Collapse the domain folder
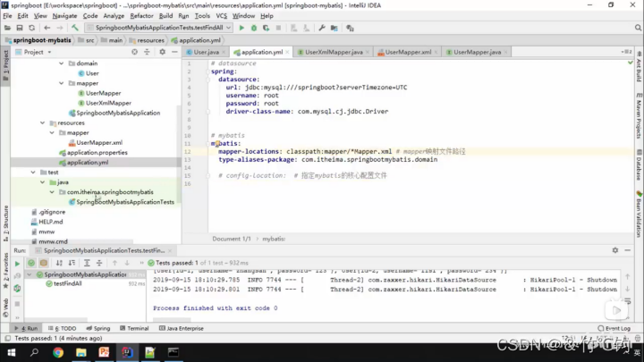644x362 pixels. click(x=61, y=63)
